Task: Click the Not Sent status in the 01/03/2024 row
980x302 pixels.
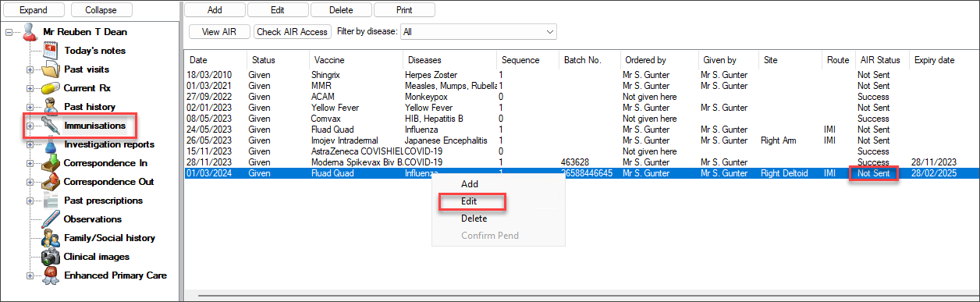Action: pos(874,173)
